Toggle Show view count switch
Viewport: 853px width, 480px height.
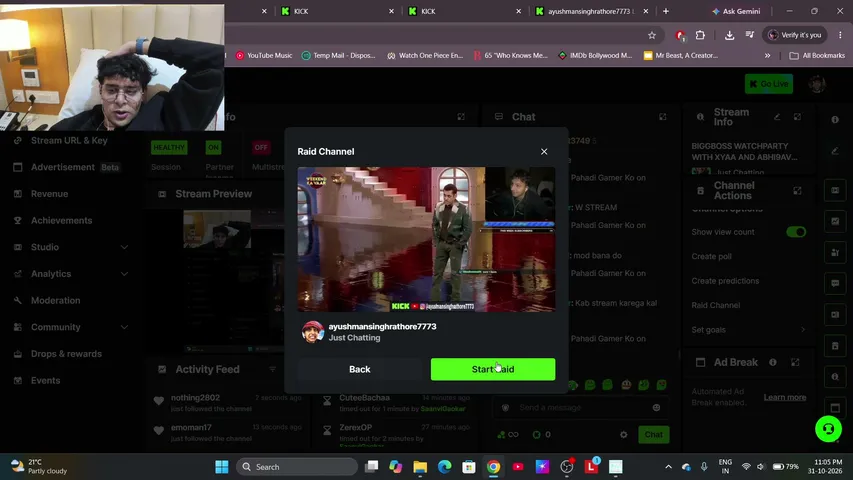click(x=796, y=232)
